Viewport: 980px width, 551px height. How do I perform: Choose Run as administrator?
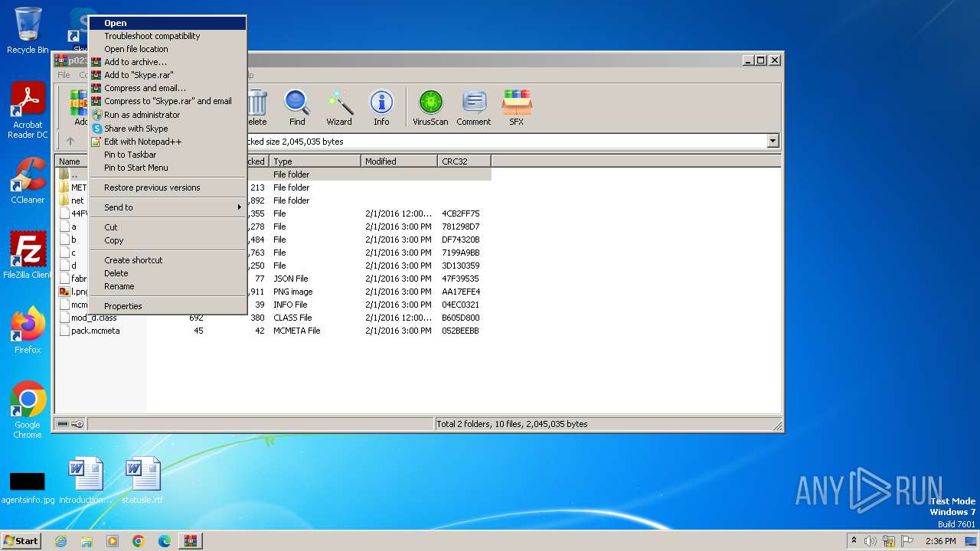click(168, 115)
